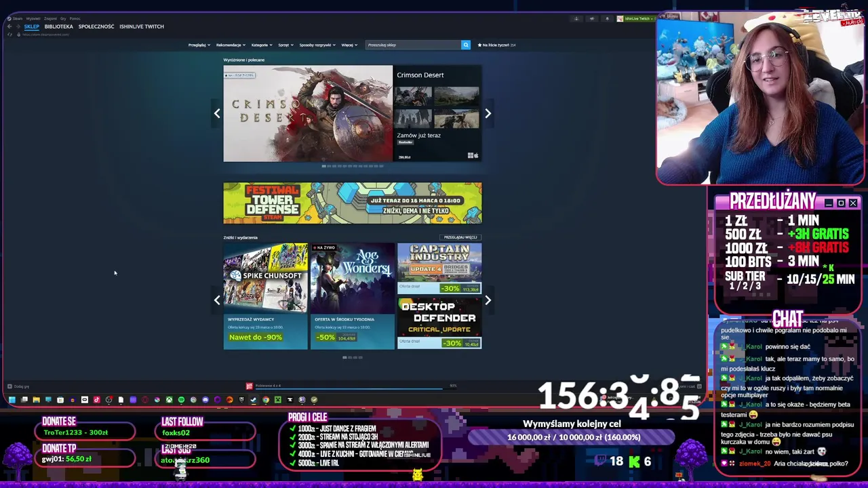Click the Steam forward navigation arrow
Screen dimensions: 868x488
[x=18, y=26]
